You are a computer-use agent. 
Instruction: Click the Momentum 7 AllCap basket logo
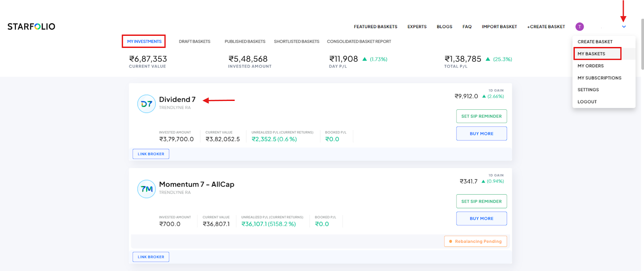[147, 189]
